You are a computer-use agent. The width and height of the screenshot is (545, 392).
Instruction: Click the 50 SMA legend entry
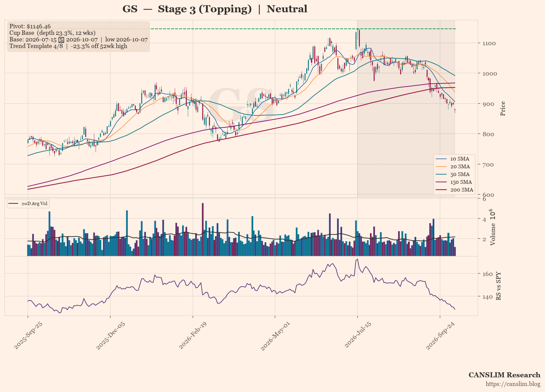point(454,174)
